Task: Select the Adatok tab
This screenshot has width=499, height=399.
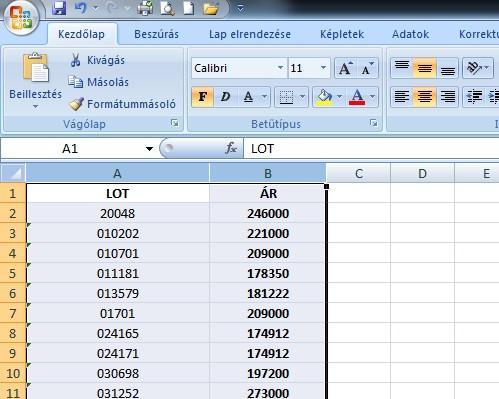Action: tap(410, 34)
